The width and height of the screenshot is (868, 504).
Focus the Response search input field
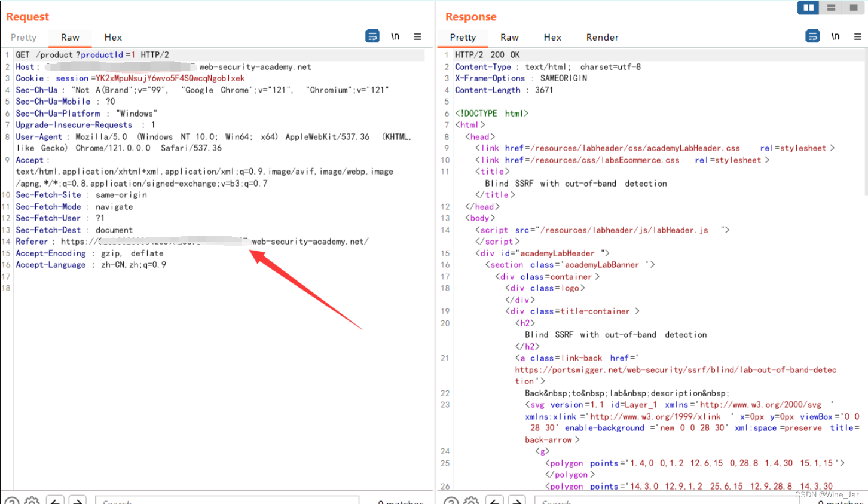tap(667, 500)
